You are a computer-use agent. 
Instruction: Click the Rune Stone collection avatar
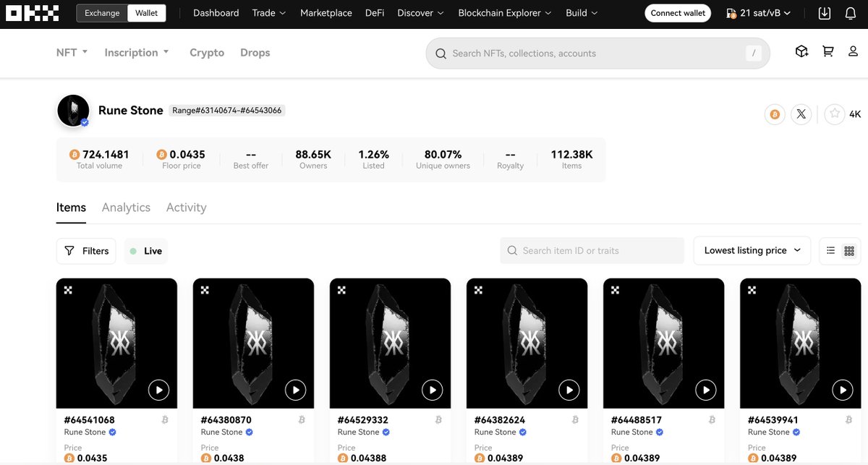click(73, 111)
